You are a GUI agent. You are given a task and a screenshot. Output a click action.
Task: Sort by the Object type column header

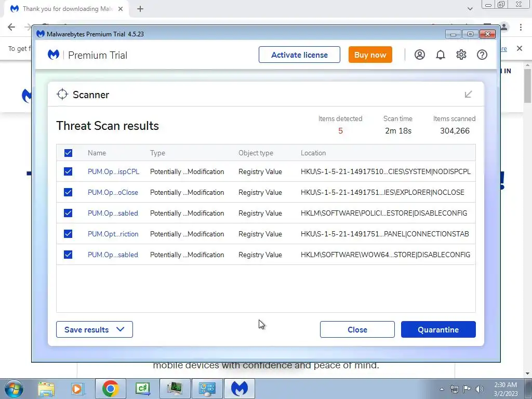[x=256, y=153]
